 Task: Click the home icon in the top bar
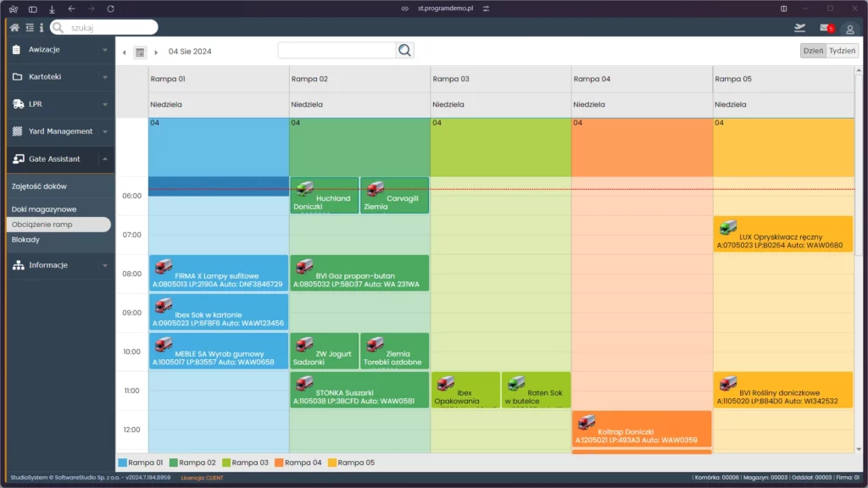tap(14, 28)
